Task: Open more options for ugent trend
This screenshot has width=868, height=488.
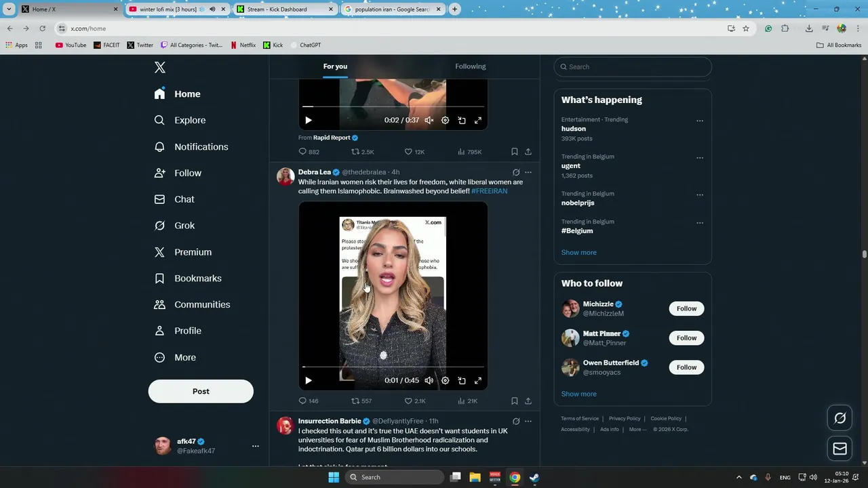Action: click(700, 158)
